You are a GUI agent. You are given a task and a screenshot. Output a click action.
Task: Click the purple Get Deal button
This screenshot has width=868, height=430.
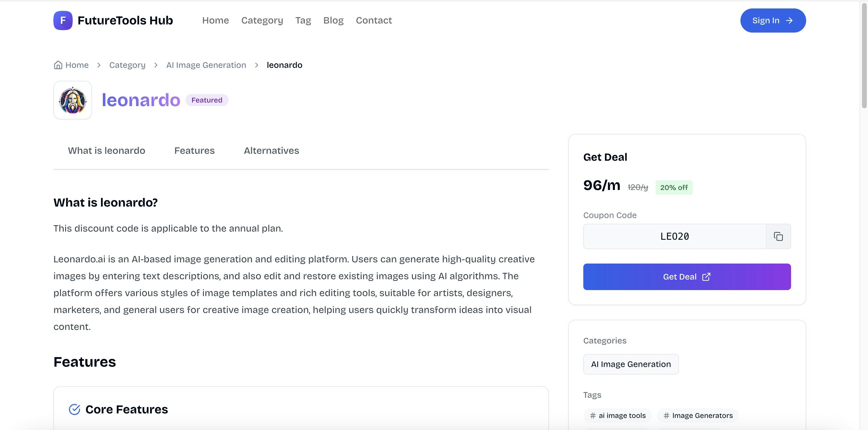click(687, 277)
